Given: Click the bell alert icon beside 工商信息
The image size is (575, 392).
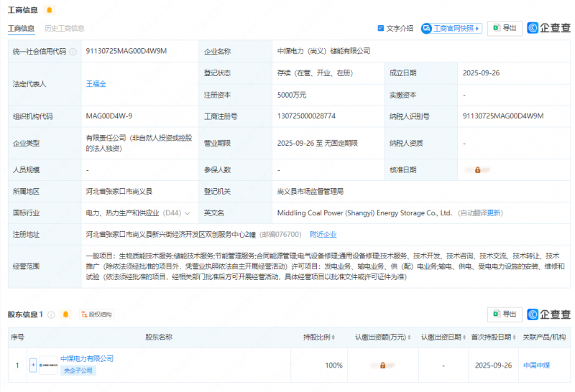Looking at the screenshot, I should click(49, 10).
